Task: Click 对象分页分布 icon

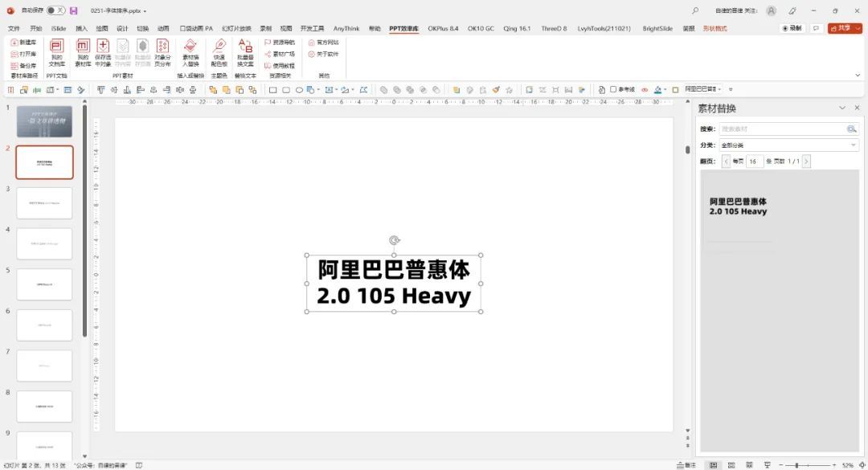Action: click(x=162, y=52)
